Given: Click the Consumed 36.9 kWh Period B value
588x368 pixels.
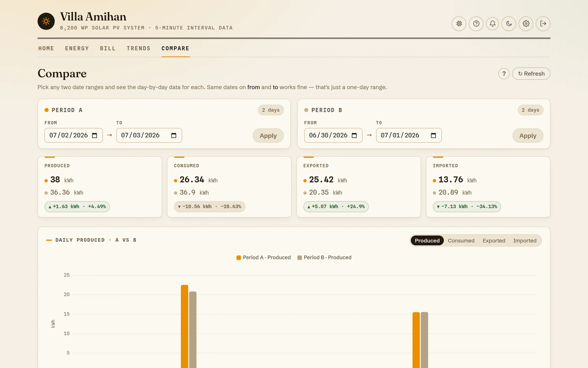Looking at the screenshot, I should 194,193.
